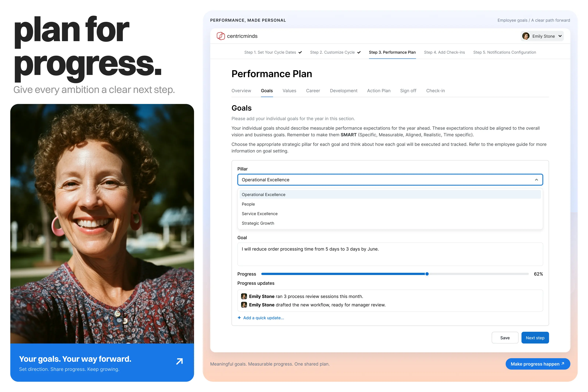Click the Meaningful goals. Measurable progress footer text

[270, 364]
